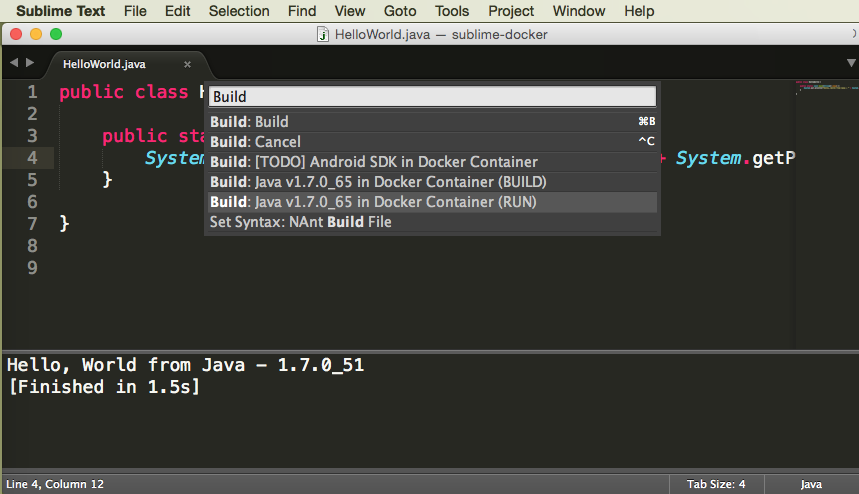Go to next tab with right arrow
Image resolution: width=859 pixels, height=494 pixels.
click(30, 62)
